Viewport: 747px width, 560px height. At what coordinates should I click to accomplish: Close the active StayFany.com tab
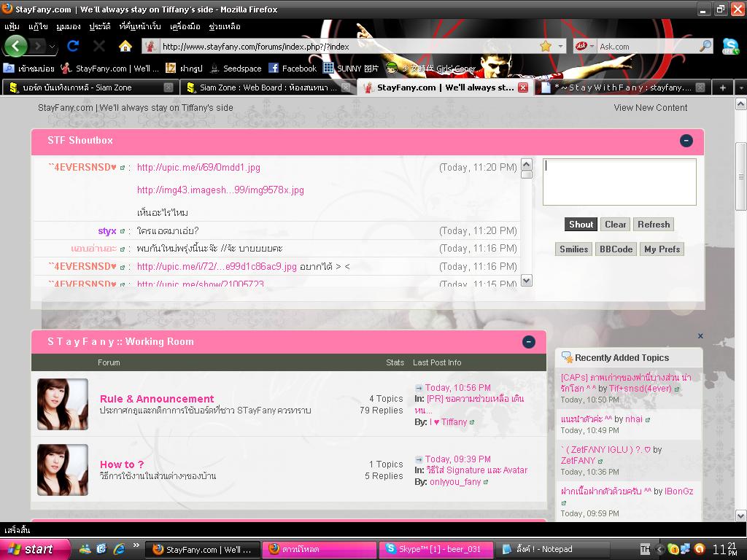(523, 87)
